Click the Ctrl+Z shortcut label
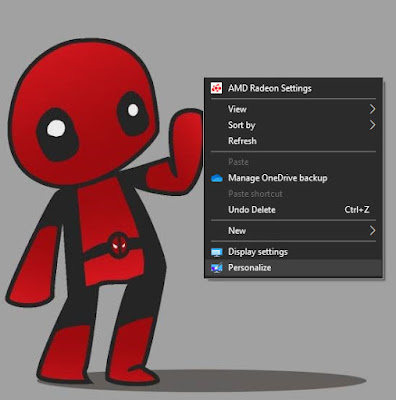This screenshot has height=400, width=396. (x=357, y=210)
